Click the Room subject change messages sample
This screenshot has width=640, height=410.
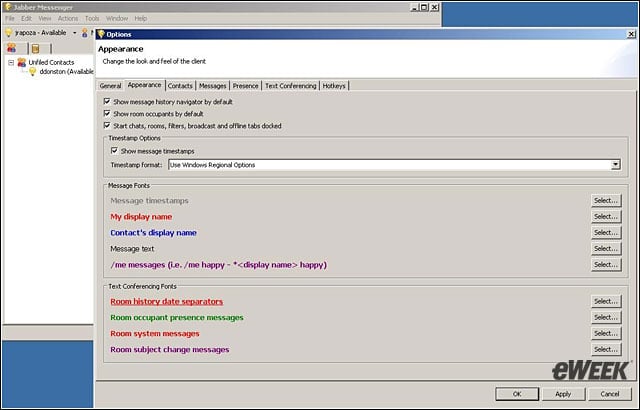(x=169, y=350)
